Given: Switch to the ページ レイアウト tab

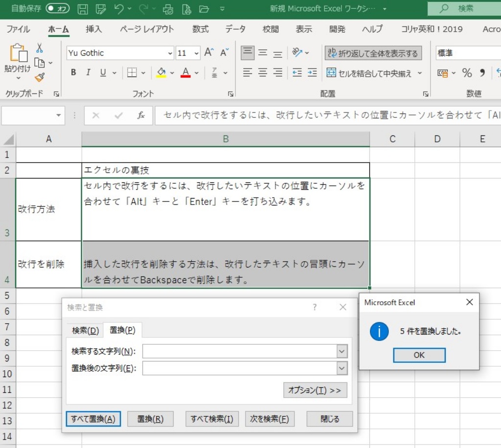Looking at the screenshot, I should 147,29.
